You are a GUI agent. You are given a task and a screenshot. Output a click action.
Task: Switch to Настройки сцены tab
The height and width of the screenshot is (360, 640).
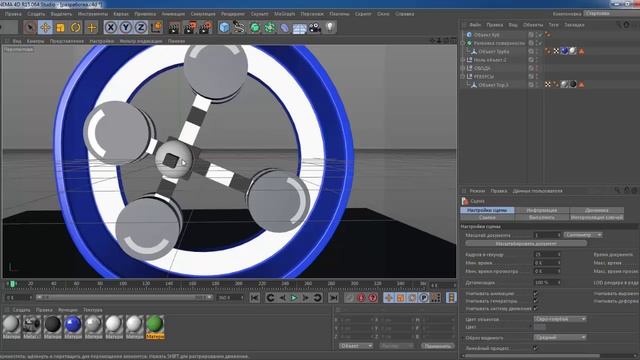pyautogui.click(x=487, y=210)
